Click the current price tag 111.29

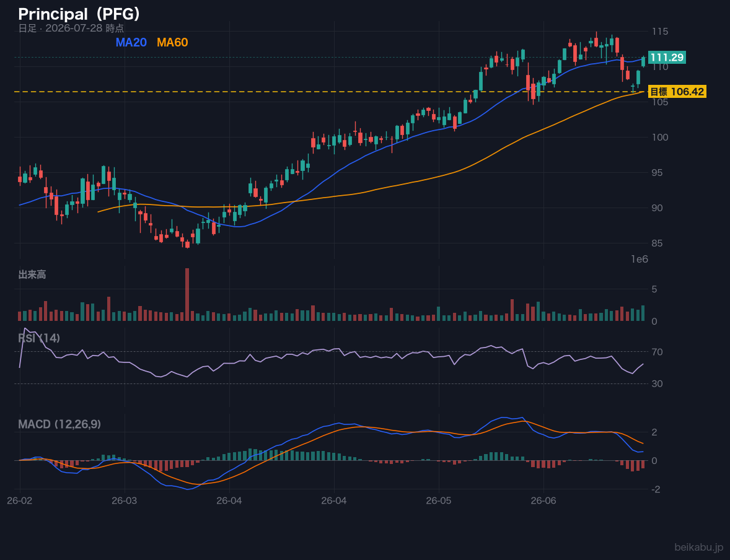pyautogui.click(x=667, y=57)
